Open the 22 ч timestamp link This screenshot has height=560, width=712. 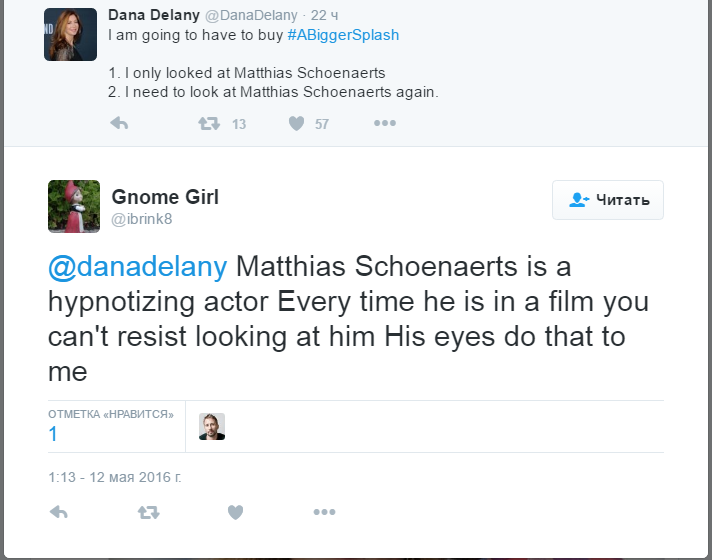click(x=325, y=14)
